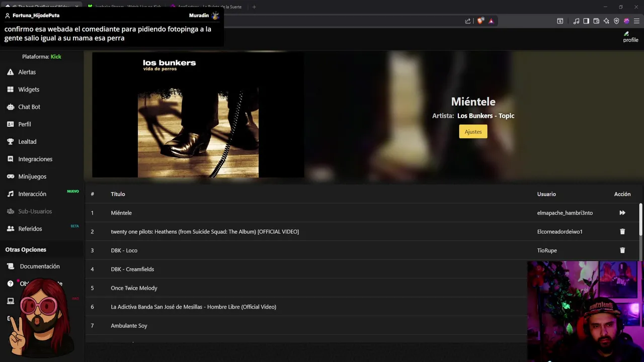Click user elmapache_hambri3nto
Screen dimensions: 644x362
coord(565,213)
